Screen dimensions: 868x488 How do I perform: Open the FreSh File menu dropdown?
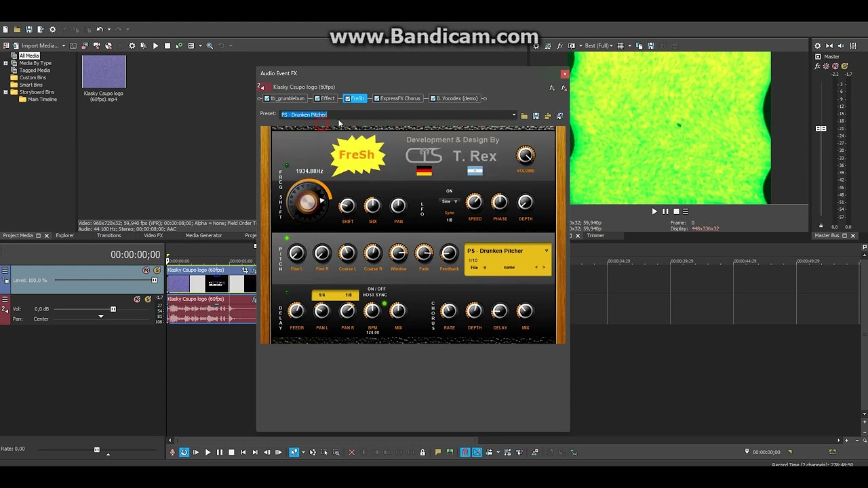click(x=478, y=268)
